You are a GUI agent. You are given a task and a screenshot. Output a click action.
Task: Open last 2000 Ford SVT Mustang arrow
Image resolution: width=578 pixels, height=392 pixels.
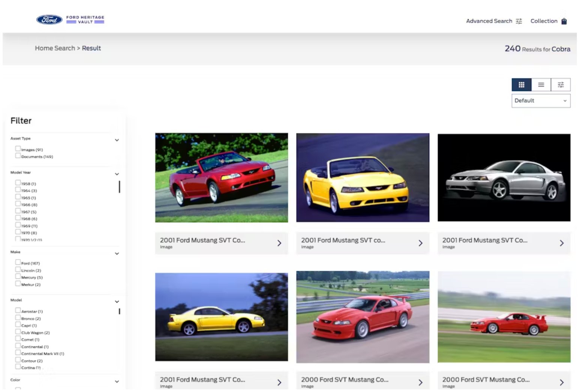[x=562, y=383]
